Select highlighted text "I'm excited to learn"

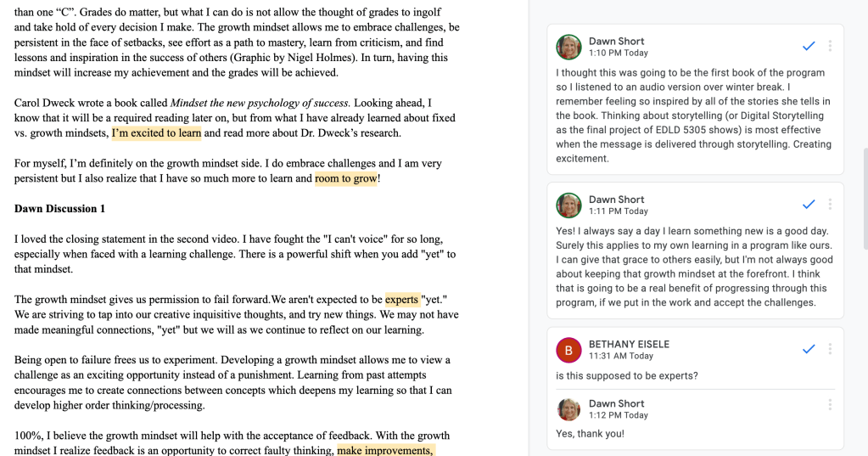(x=156, y=132)
